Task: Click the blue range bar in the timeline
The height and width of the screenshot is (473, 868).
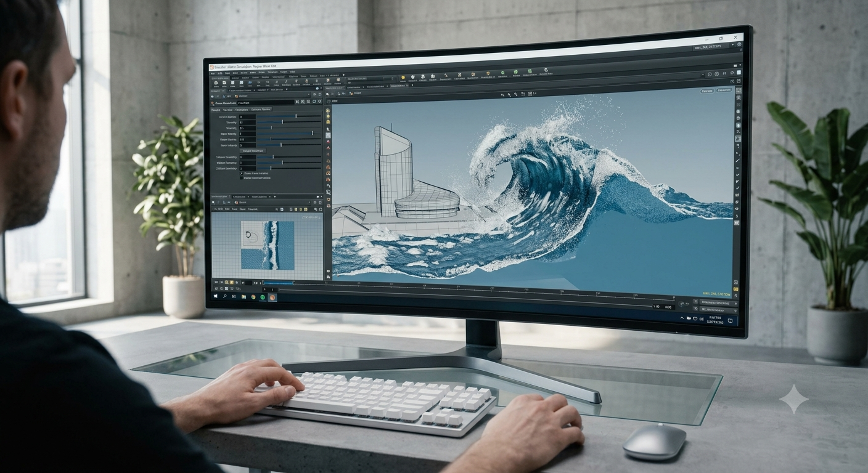Action: point(278,283)
